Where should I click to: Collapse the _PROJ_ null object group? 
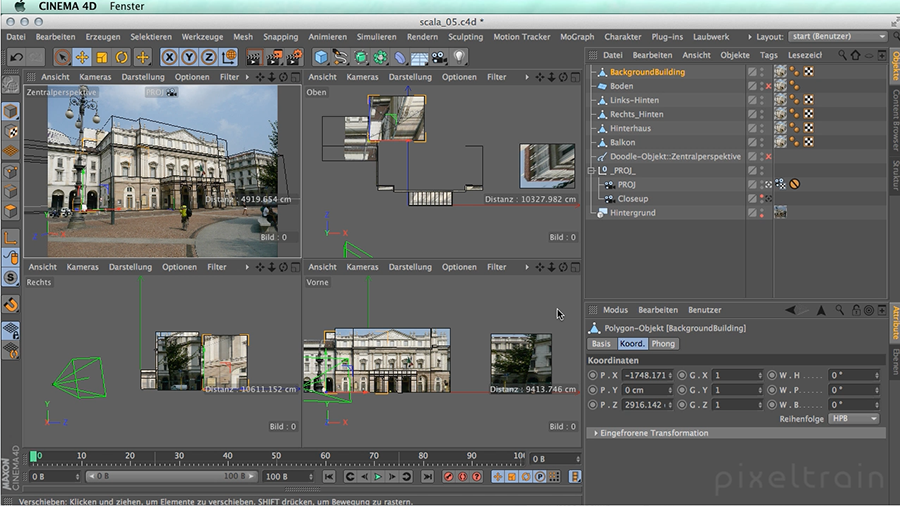pos(592,171)
